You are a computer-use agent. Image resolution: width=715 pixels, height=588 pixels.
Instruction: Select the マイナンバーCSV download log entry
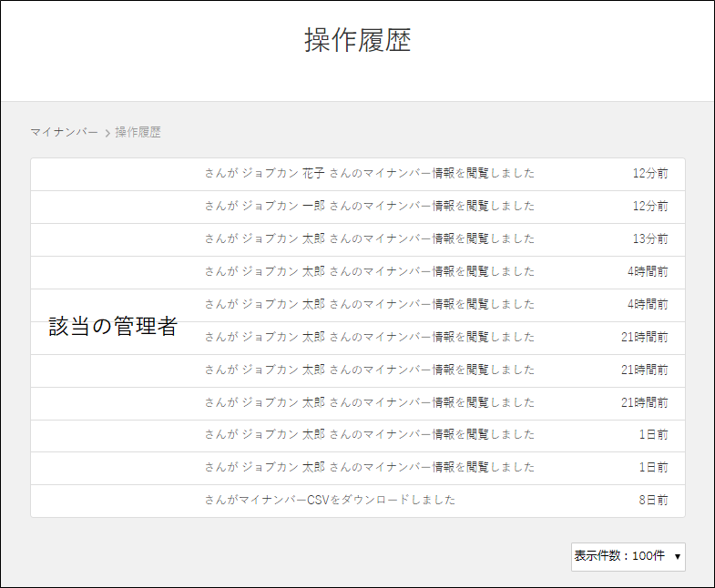pos(330,500)
